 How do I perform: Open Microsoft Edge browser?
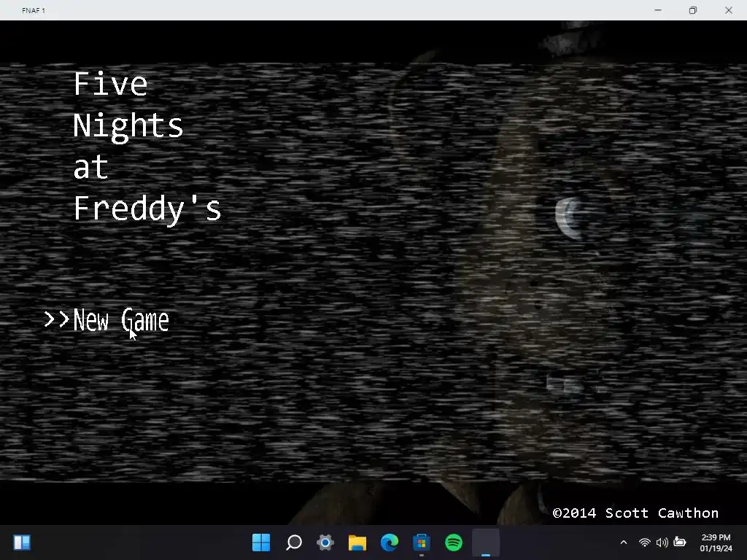click(x=390, y=542)
